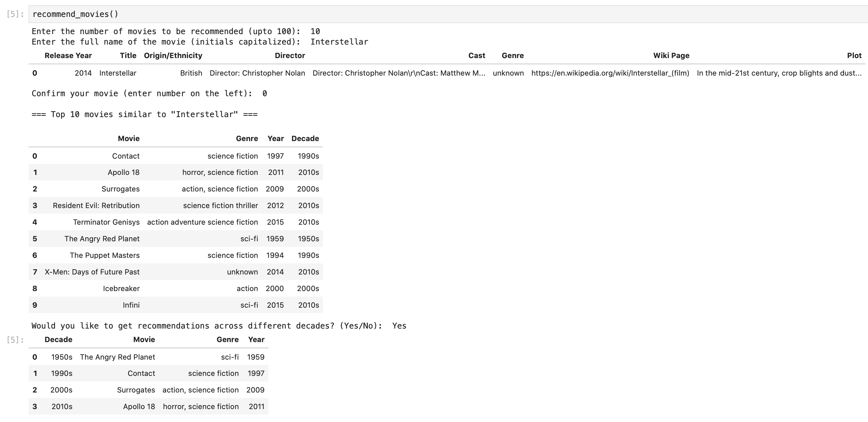Click the Interstellar Wikipedia URL cell
The image size is (868, 422).
(x=610, y=73)
